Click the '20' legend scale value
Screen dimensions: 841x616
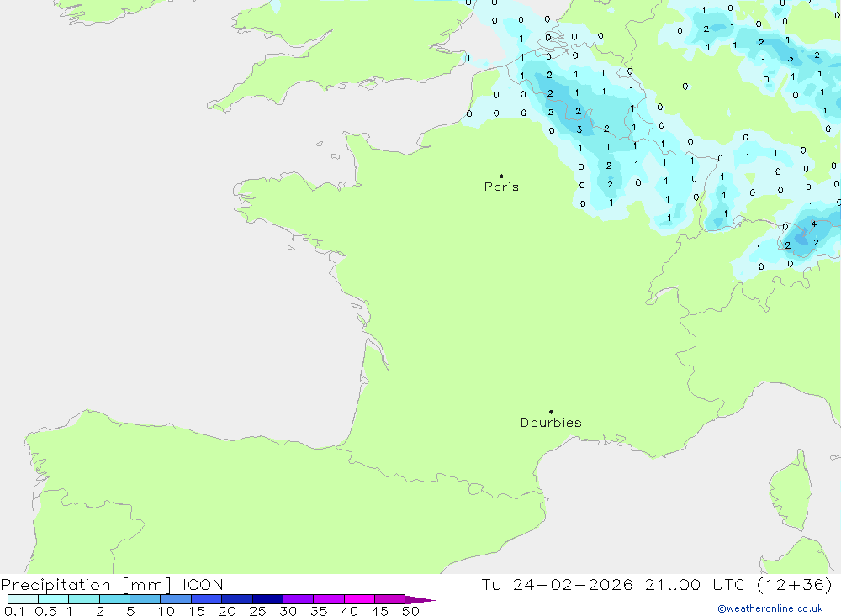(227, 611)
